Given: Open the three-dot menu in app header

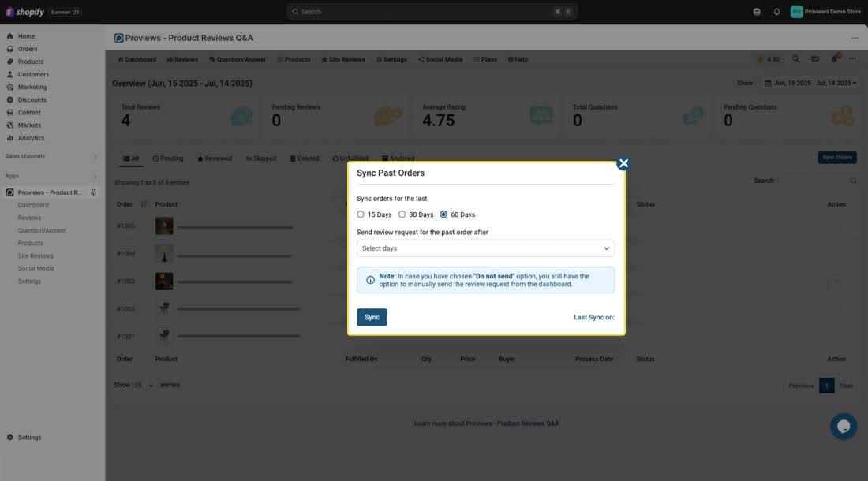Looking at the screenshot, I should (x=854, y=38).
